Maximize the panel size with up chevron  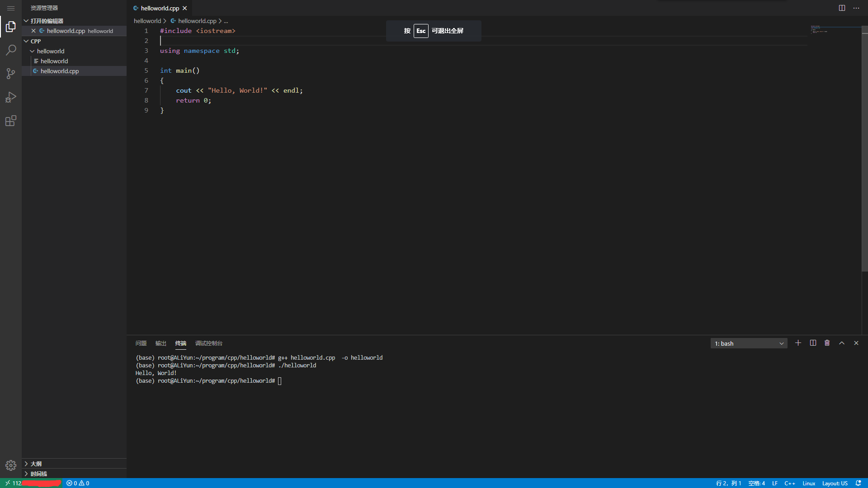coord(842,343)
